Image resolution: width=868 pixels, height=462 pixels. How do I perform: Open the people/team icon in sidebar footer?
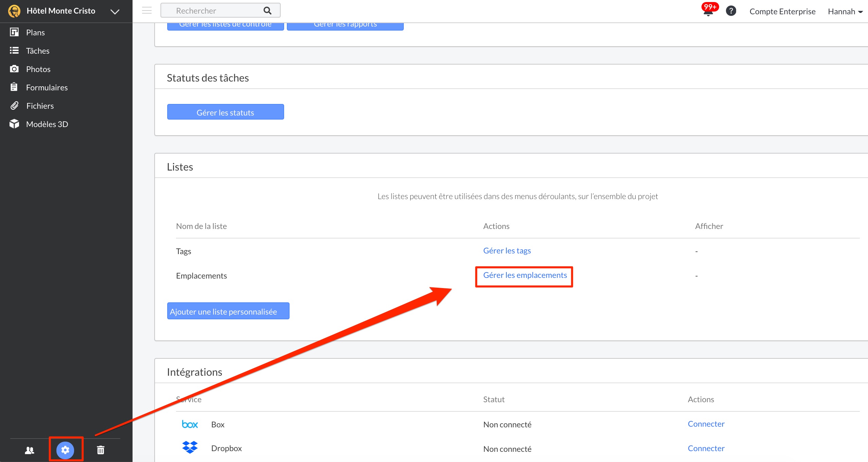pyautogui.click(x=30, y=450)
